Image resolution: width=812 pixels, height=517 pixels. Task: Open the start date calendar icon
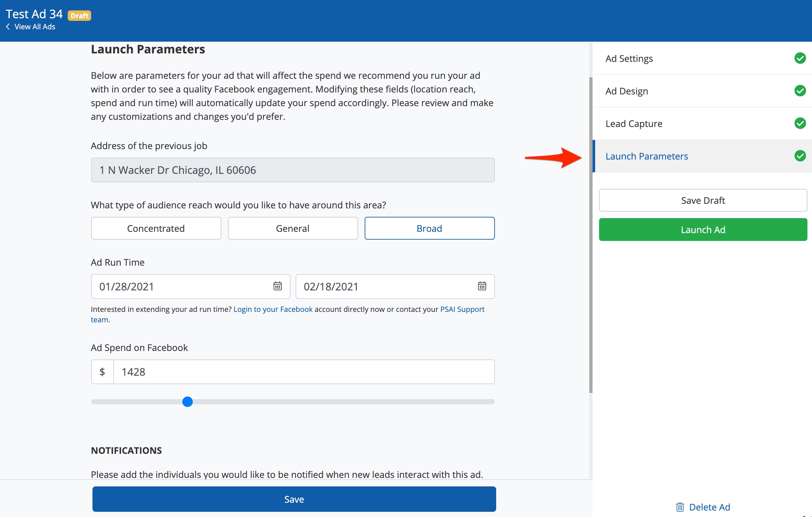coord(277,286)
